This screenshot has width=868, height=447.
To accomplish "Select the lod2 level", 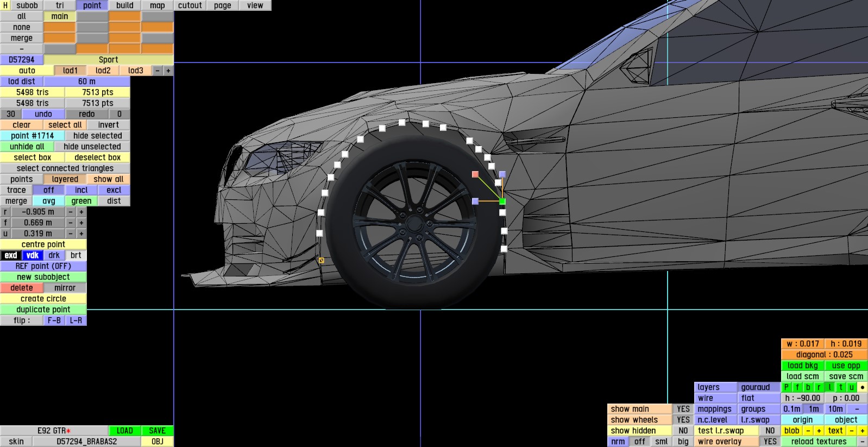I will tap(103, 71).
